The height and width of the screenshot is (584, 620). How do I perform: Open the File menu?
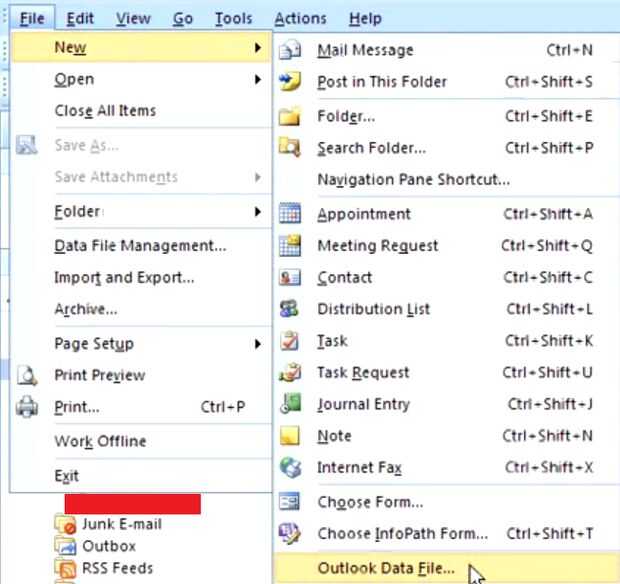tap(32, 18)
